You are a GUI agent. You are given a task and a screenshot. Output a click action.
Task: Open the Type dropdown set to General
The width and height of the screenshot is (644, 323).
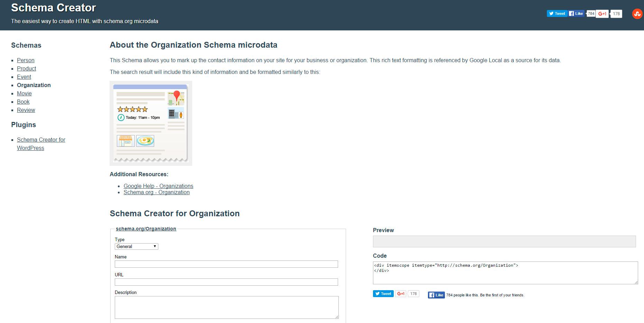137,246
